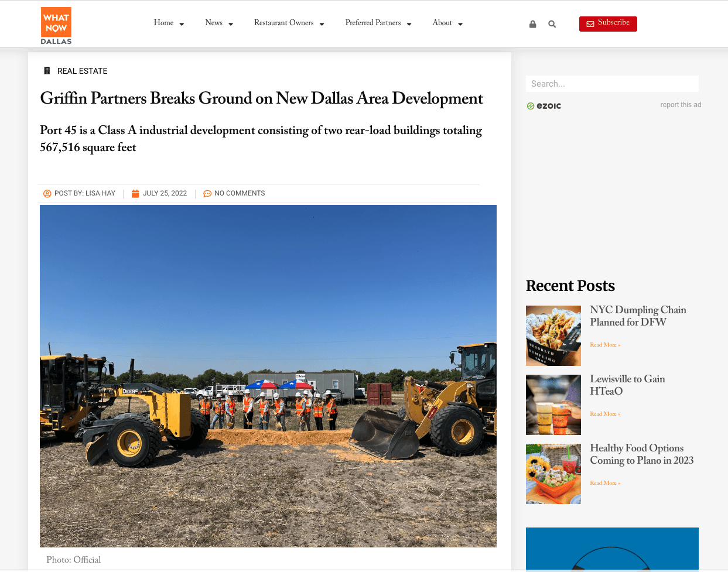Click the author profile icon
The height and width of the screenshot is (572, 728).
[47, 193]
